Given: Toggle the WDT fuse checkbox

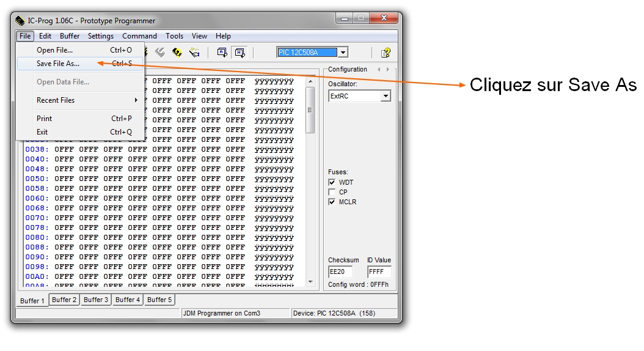Looking at the screenshot, I should (332, 182).
